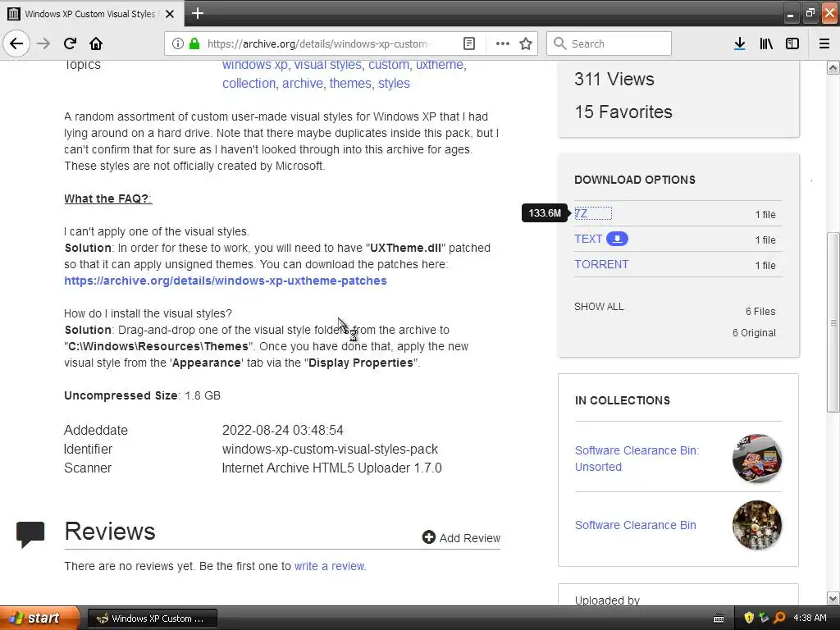Click the network tray icon beside the shield
840x630 pixels.
765,619
